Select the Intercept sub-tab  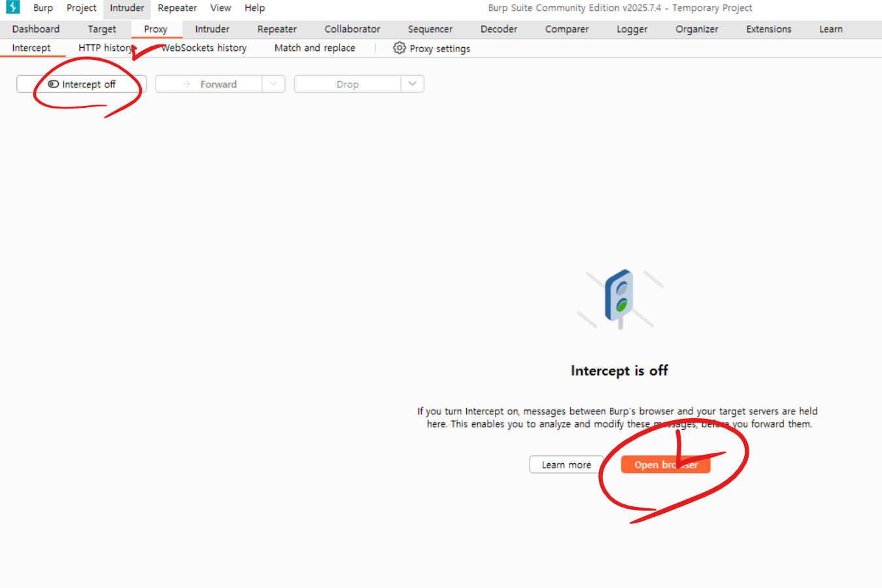click(31, 48)
